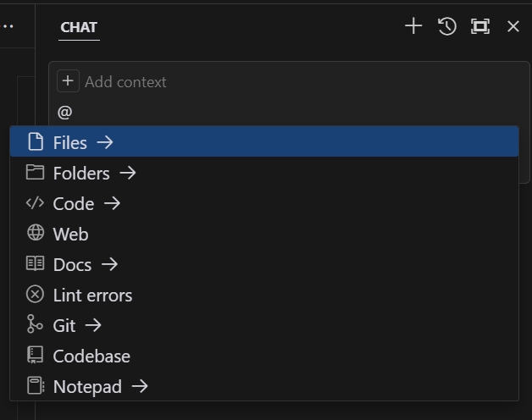Click the Docs book icon

(35, 263)
